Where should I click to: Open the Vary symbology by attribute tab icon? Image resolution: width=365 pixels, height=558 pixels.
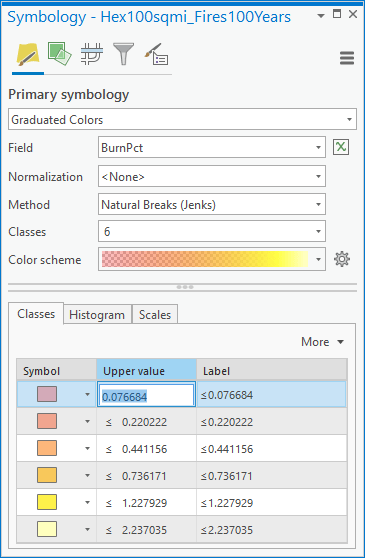pos(59,54)
